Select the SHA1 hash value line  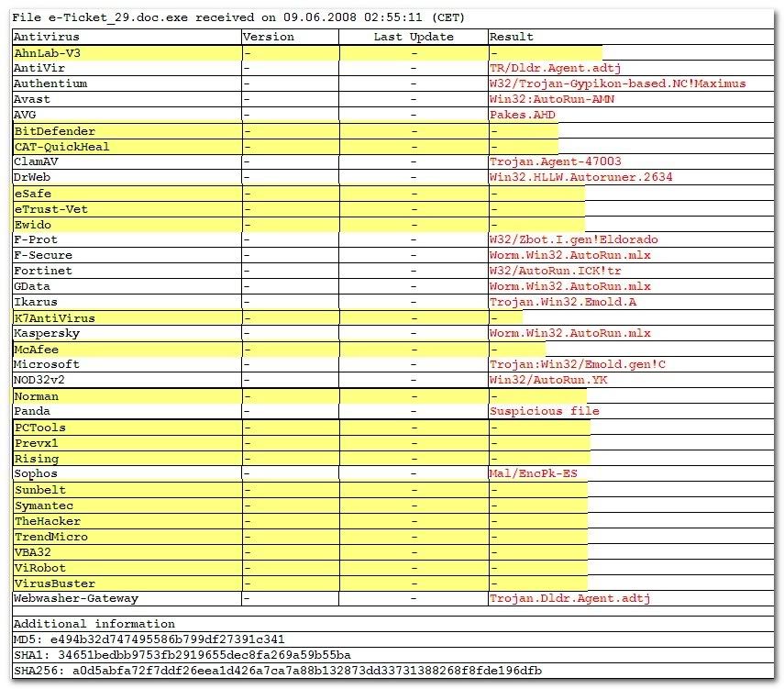(x=182, y=655)
